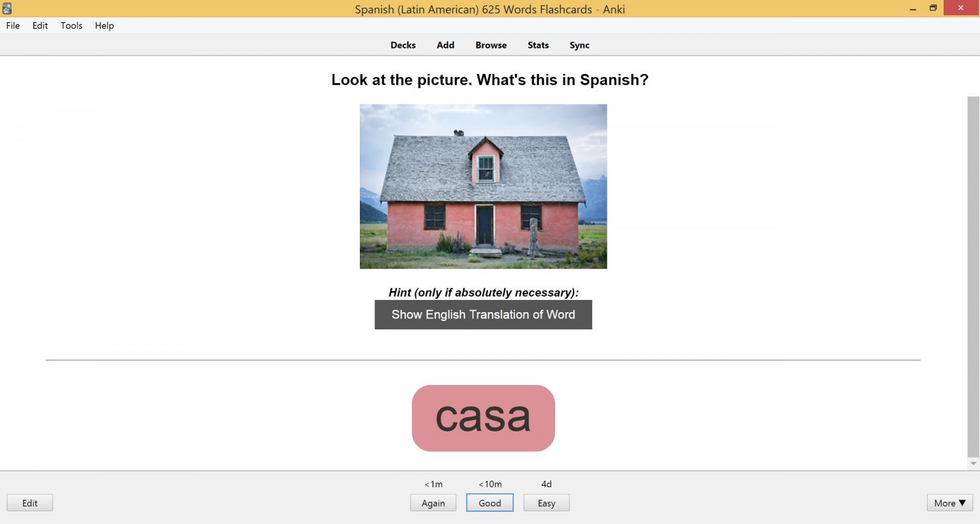The image size is (980, 524).
Task: Open the card Browser
Action: 490,45
